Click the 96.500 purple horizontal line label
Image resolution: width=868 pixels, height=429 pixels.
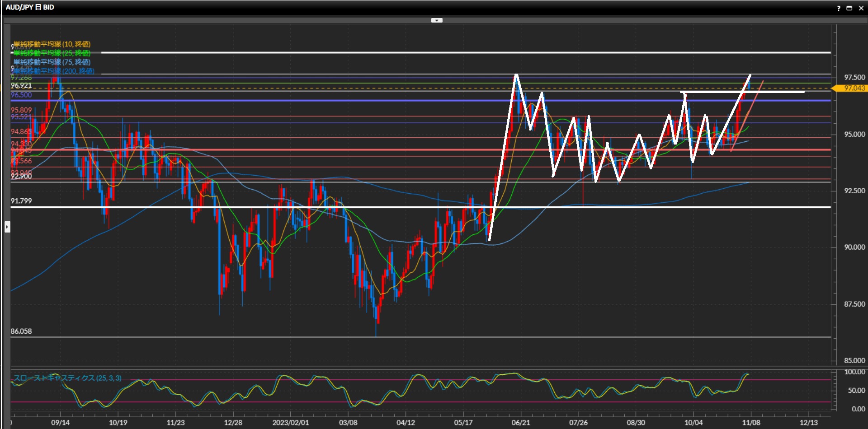21,95
